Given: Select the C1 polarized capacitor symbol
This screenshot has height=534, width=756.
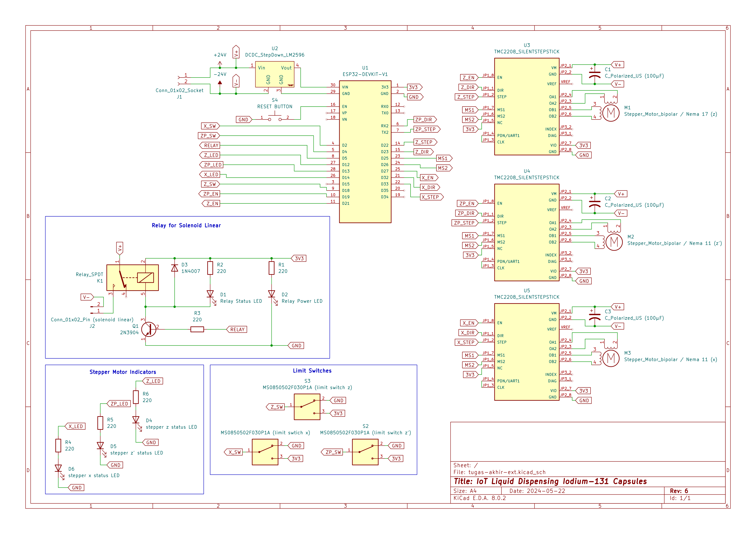Looking at the screenshot, I should [594, 74].
